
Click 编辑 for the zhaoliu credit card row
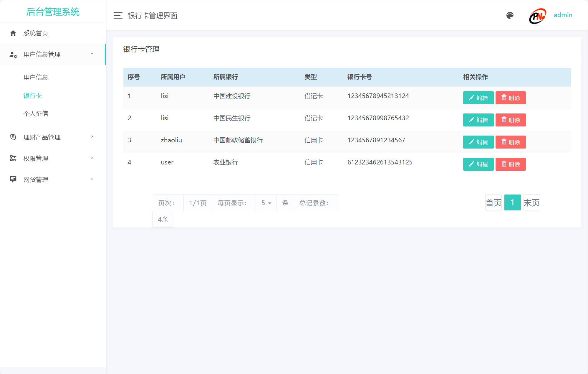(x=478, y=142)
